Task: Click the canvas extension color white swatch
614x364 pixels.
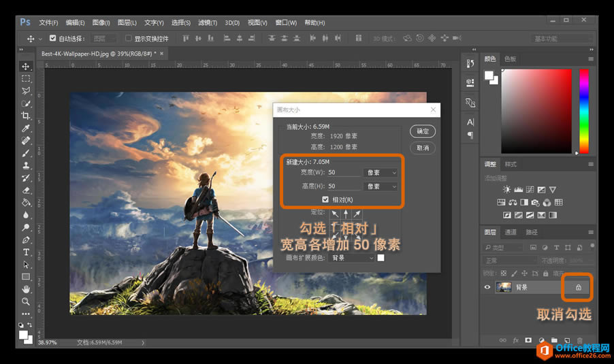Action: [x=381, y=258]
